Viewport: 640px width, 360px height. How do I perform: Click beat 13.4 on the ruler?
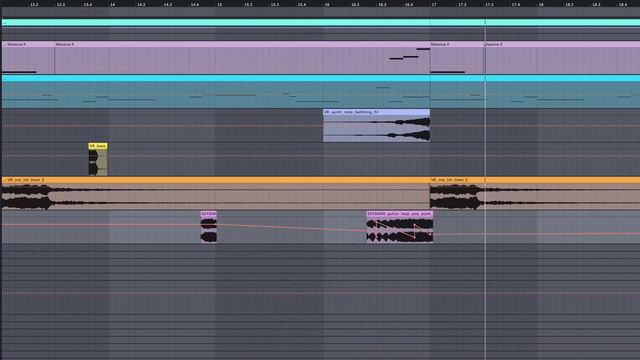click(87, 4)
